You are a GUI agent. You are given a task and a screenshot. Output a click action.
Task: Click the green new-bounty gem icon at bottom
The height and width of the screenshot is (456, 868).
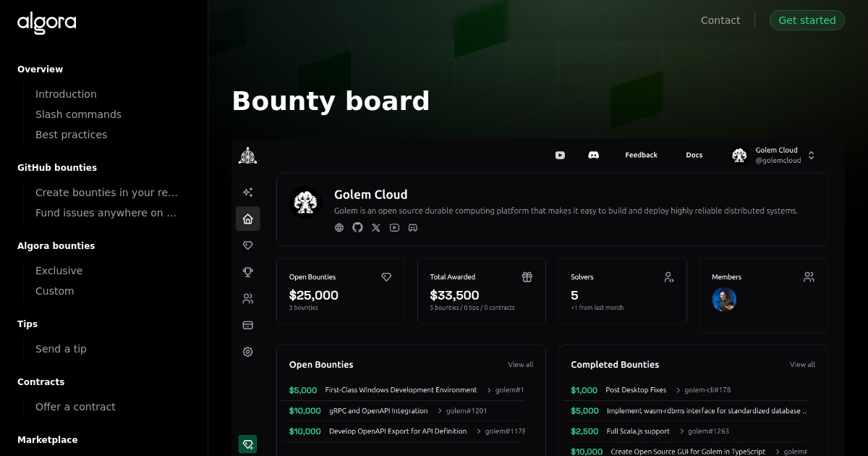(x=247, y=444)
